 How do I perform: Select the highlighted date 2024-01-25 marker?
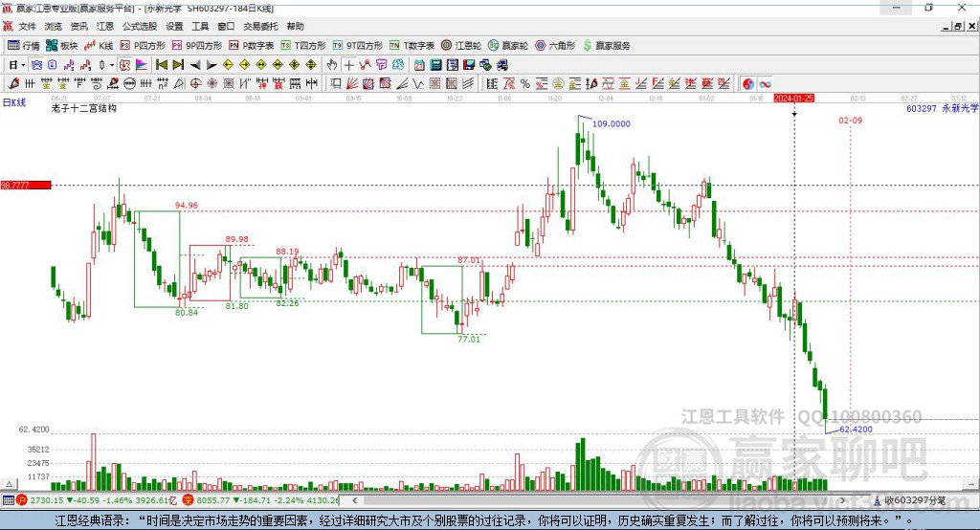coord(793,99)
